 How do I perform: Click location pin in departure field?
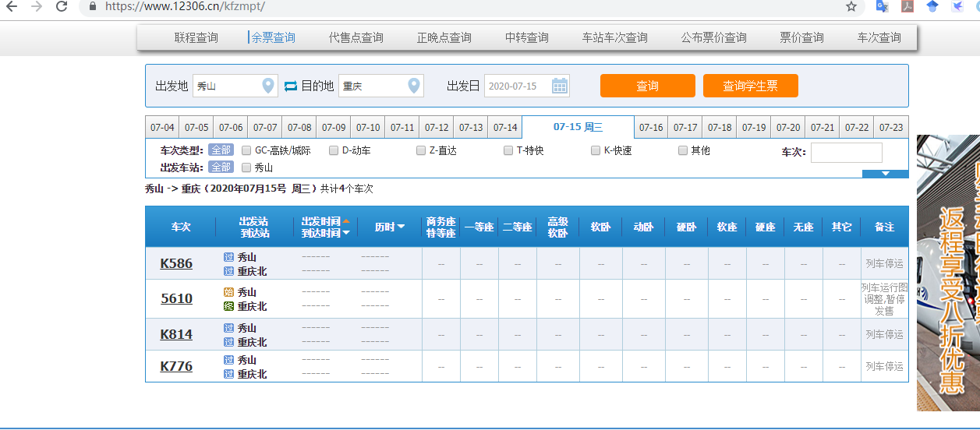(268, 86)
